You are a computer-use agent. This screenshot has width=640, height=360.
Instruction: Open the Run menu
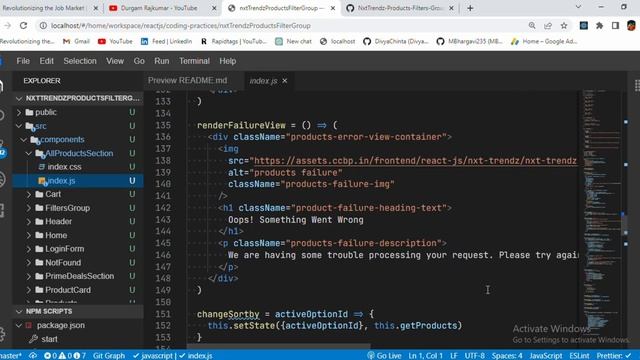point(162,61)
